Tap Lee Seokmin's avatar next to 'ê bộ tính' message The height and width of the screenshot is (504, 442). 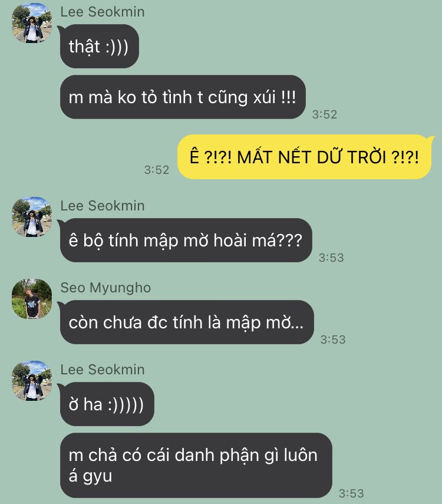[32, 217]
